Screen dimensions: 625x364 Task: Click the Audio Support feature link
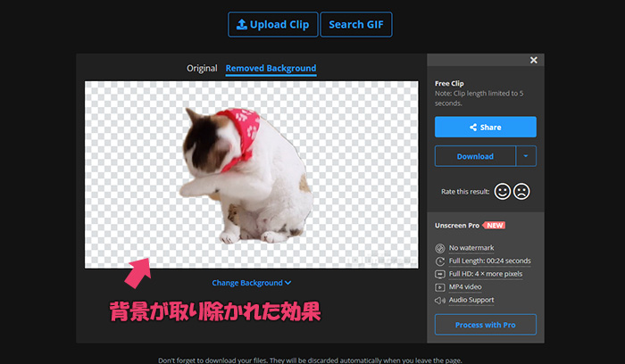pyautogui.click(x=471, y=300)
